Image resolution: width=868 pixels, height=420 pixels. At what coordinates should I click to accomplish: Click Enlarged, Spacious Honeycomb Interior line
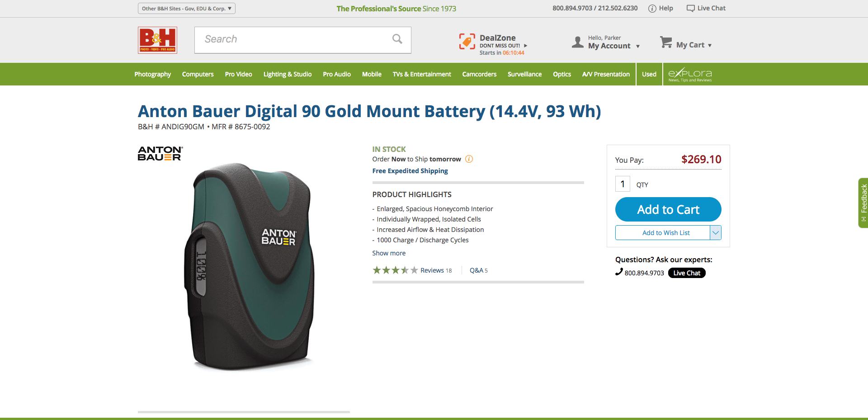pos(435,209)
